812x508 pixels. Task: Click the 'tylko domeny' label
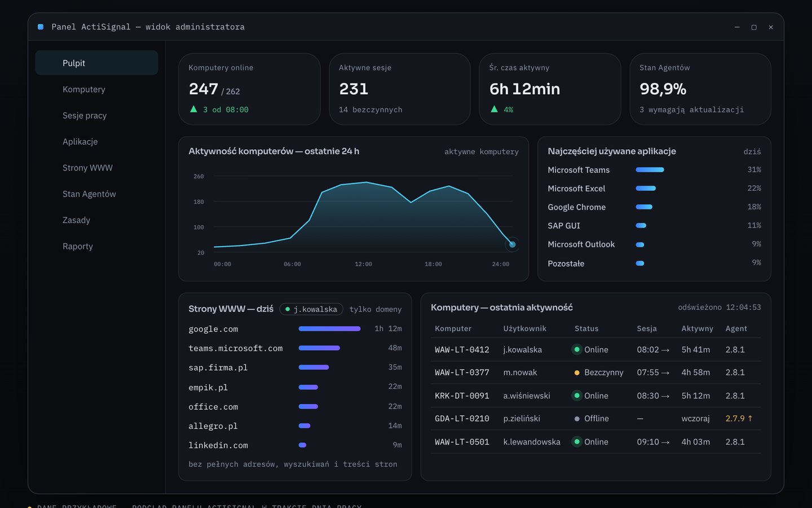click(x=376, y=309)
